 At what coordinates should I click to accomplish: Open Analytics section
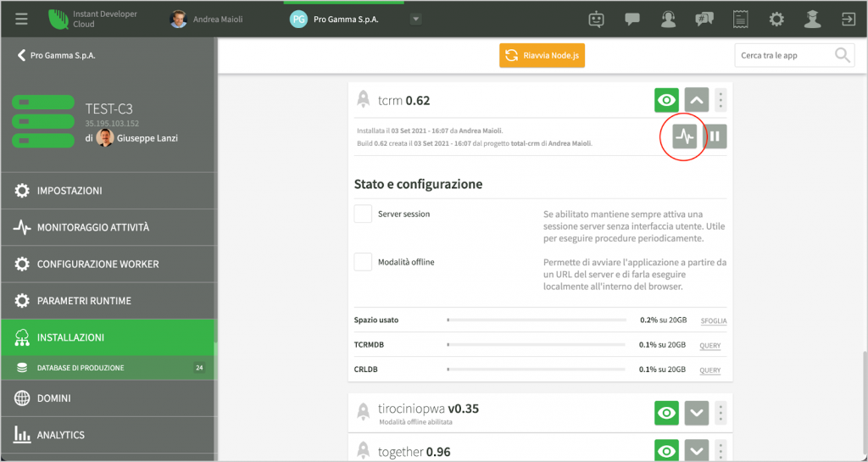point(108,435)
